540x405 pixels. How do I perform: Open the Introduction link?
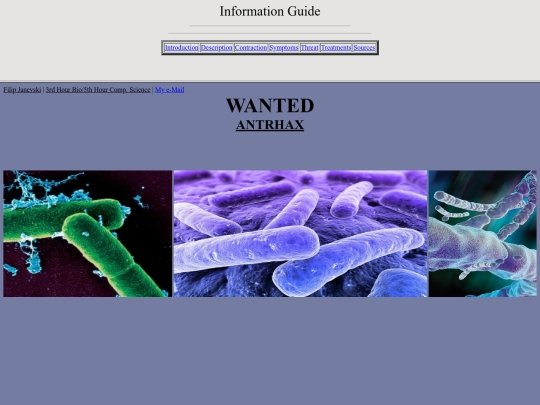(181, 48)
